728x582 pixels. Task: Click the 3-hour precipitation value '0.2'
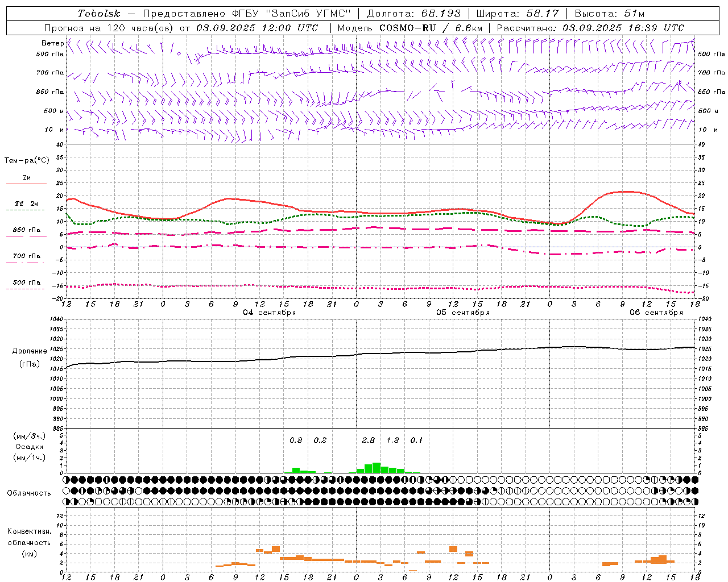pyautogui.click(x=320, y=440)
